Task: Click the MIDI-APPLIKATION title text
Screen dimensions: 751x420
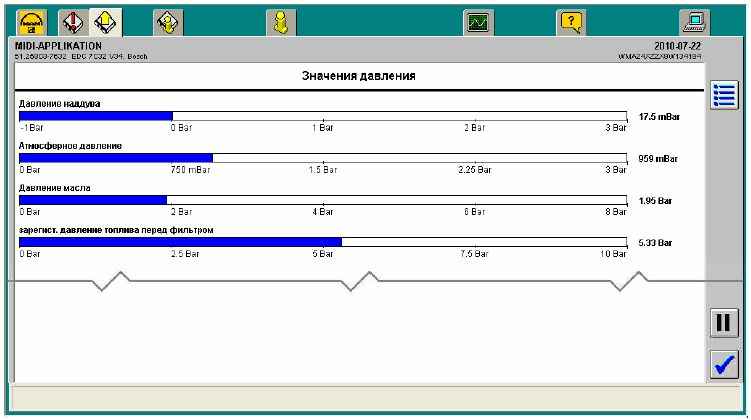Action: click(x=58, y=46)
